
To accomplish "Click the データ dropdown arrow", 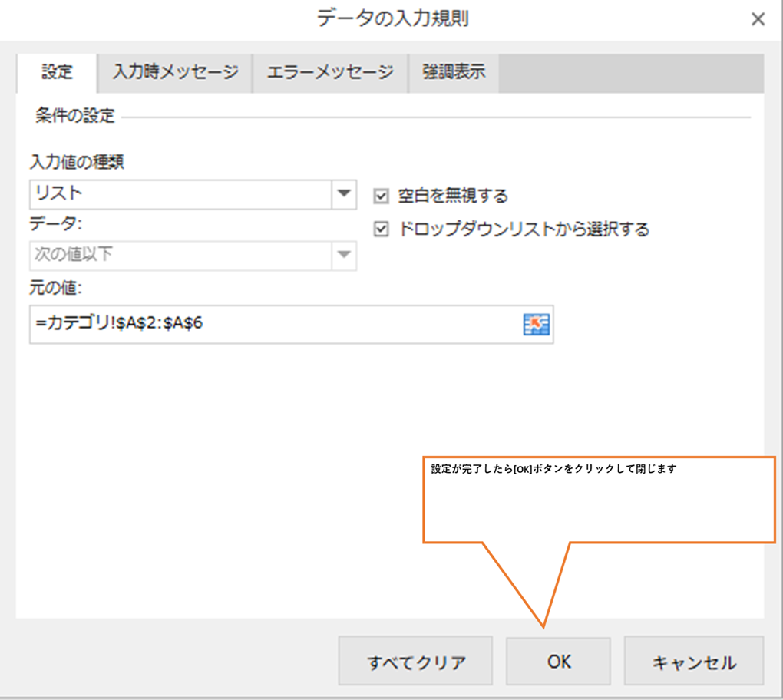I will click(x=344, y=255).
